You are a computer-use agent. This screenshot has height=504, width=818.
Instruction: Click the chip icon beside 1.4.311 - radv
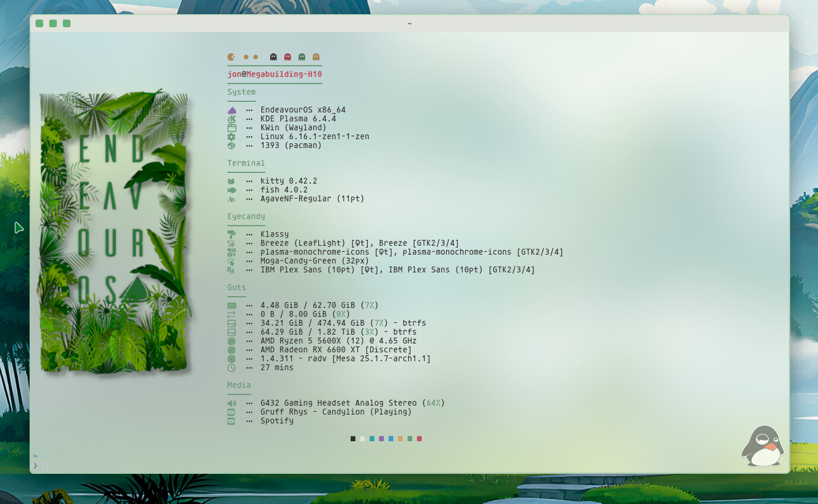tap(232, 359)
